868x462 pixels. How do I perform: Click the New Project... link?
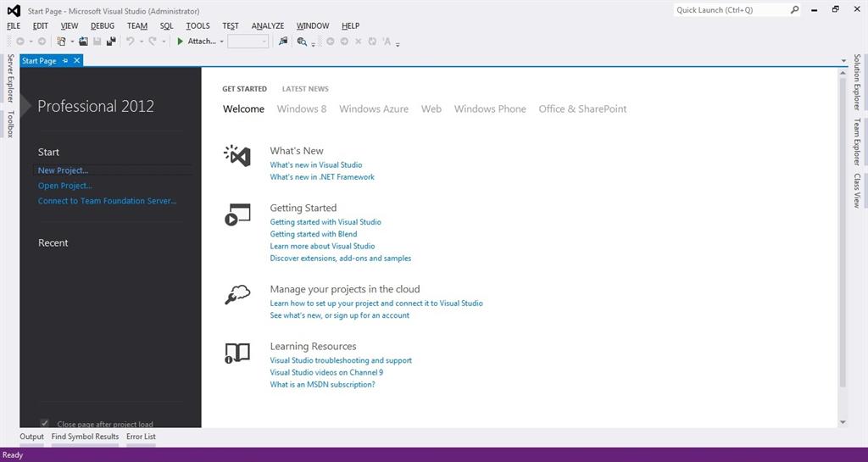tap(63, 170)
